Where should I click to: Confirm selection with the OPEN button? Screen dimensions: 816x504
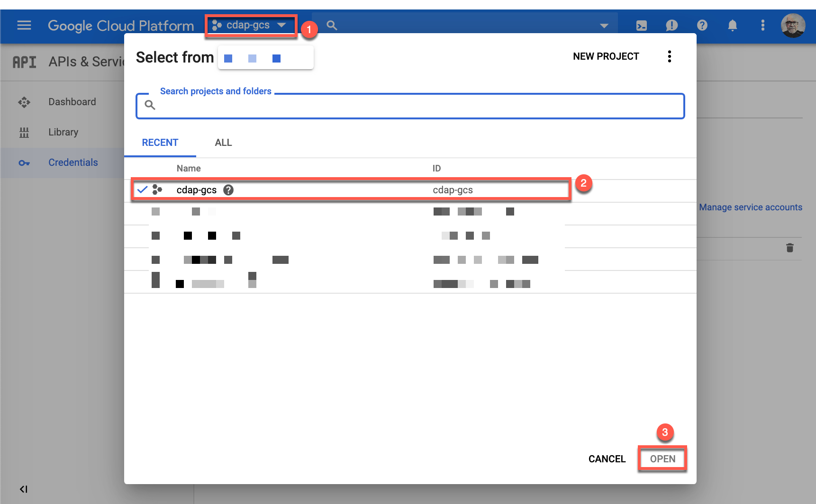[x=662, y=459]
